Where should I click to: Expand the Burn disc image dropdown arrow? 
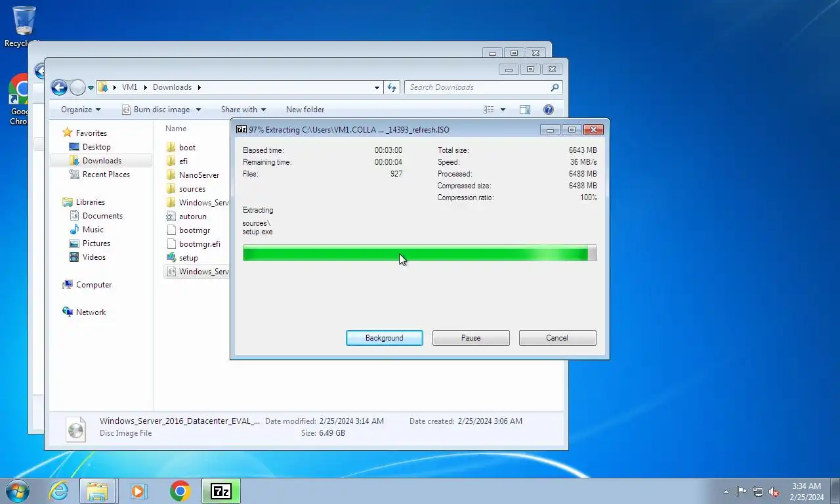198,110
